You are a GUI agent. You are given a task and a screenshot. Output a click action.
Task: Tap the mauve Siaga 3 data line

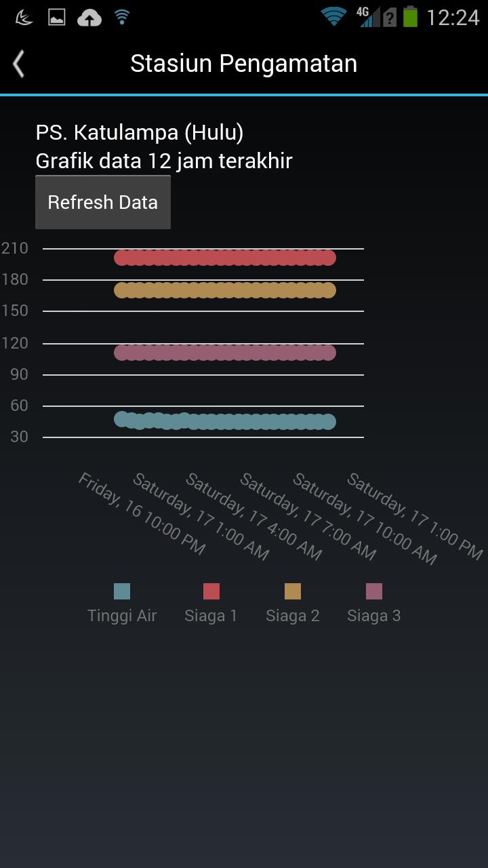[225, 353]
